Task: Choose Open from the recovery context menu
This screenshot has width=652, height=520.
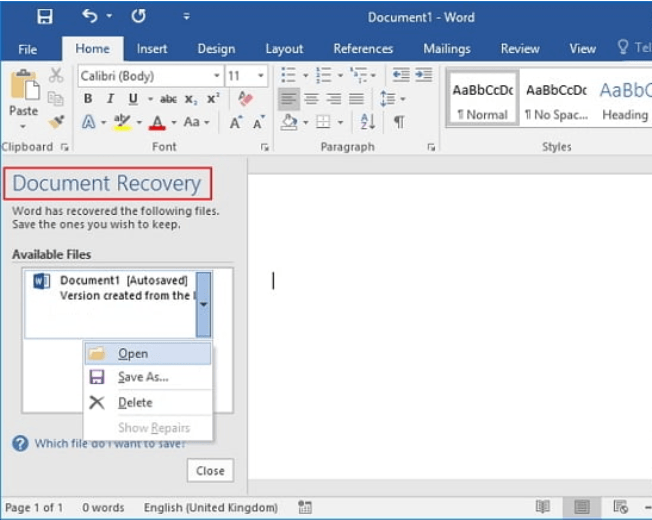Action: (x=148, y=354)
